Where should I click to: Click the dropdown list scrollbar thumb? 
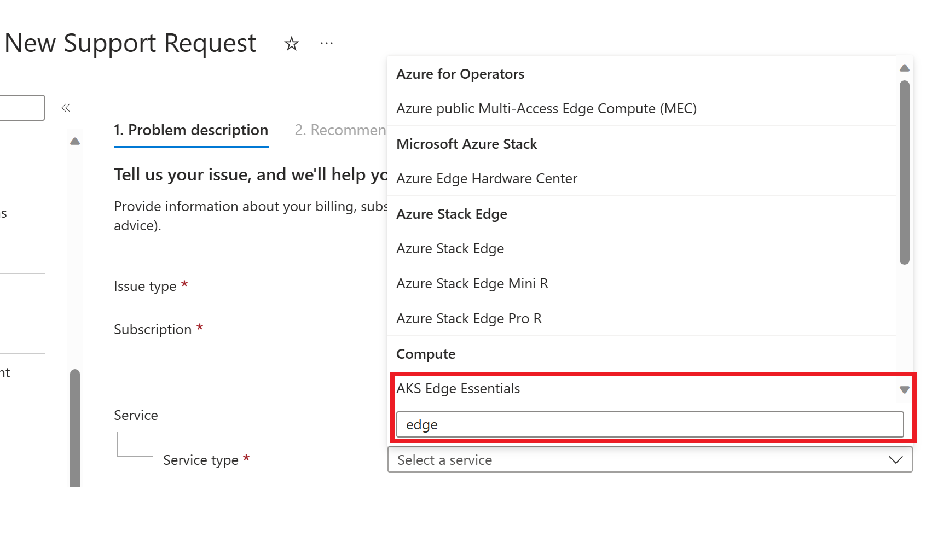(x=904, y=172)
